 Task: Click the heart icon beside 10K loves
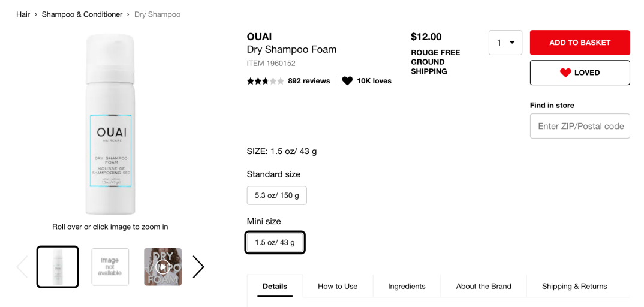(x=347, y=81)
